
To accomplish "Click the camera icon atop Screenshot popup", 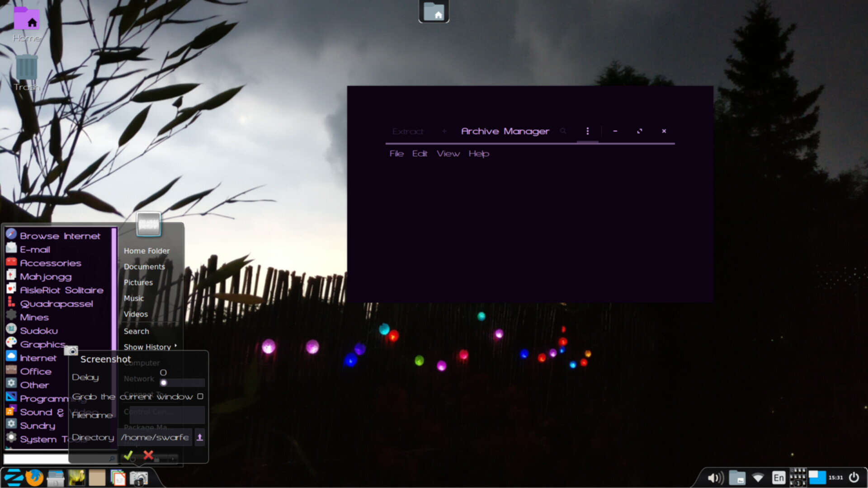I will (x=71, y=350).
